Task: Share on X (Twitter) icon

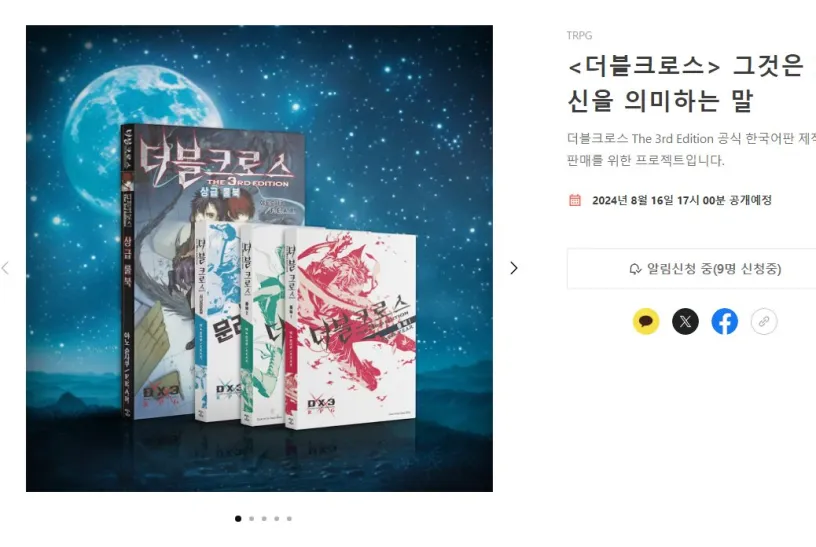Action: coord(685,321)
